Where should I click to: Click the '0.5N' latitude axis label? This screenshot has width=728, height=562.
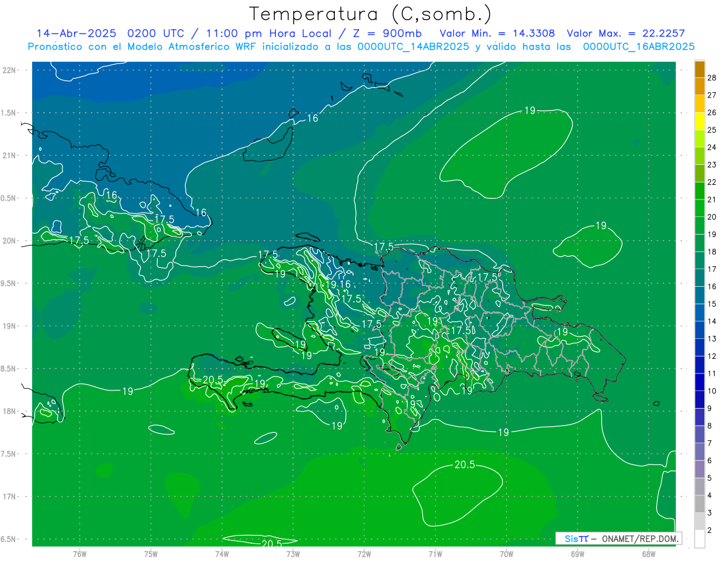pyautogui.click(x=9, y=198)
